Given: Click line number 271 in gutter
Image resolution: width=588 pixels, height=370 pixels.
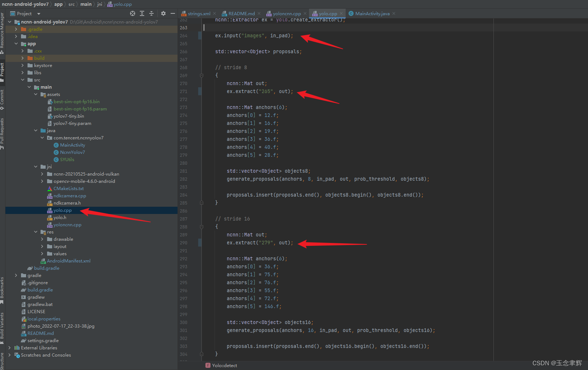Looking at the screenshot, I should click(184, 92).
